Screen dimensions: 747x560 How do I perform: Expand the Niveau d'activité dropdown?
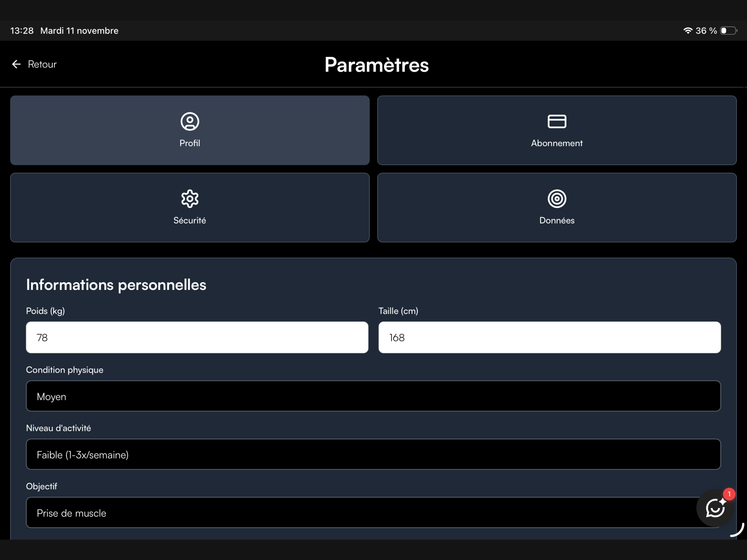[373, 454]
